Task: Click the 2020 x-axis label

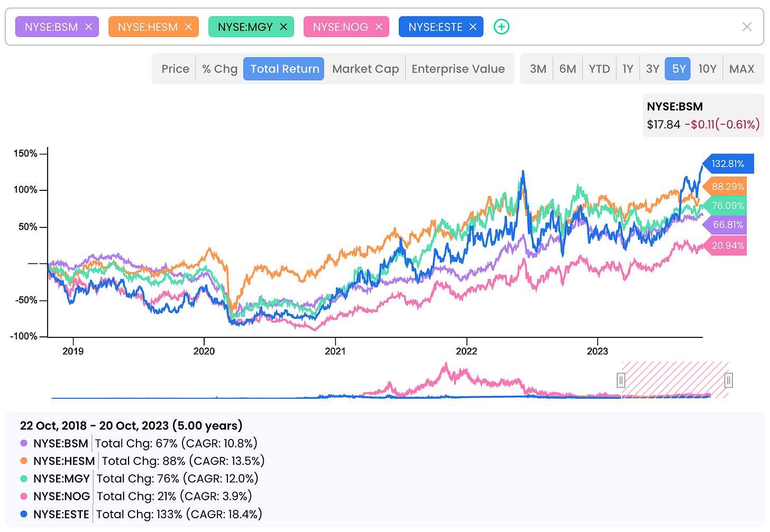Action: (204, 351)
